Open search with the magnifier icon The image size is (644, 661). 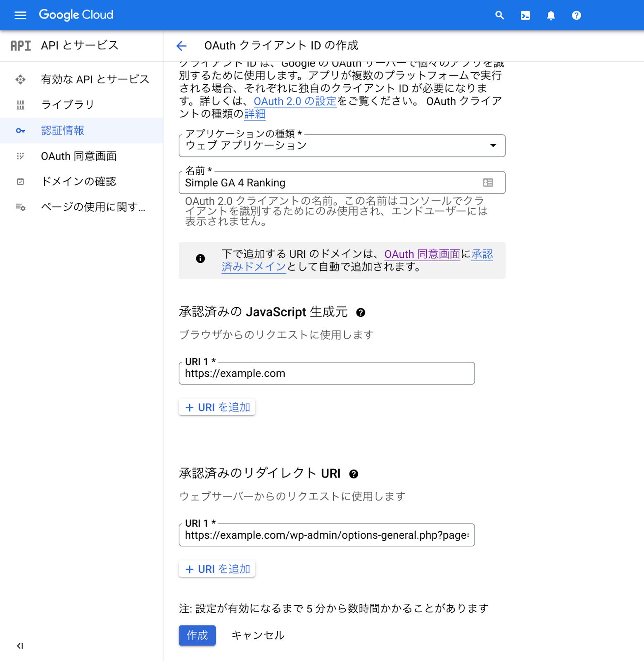(499, 15)
